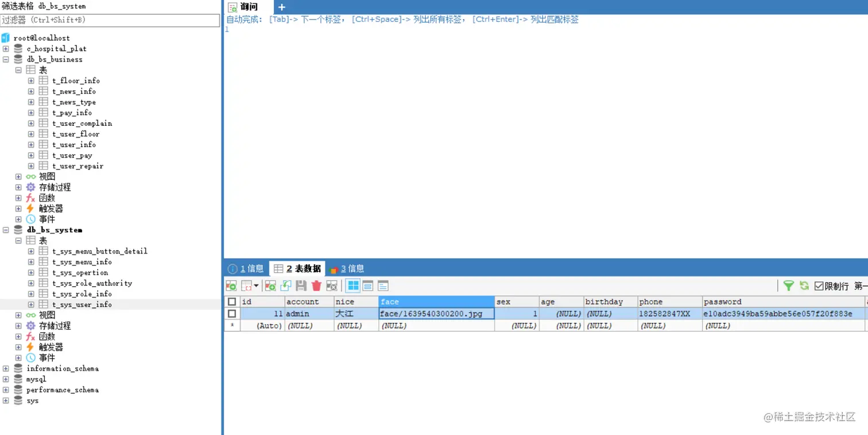This screenshot has height=435, width=868.
Task: Click the 视图 glasses icon under db_bs_business
Action: coord(31,176)
